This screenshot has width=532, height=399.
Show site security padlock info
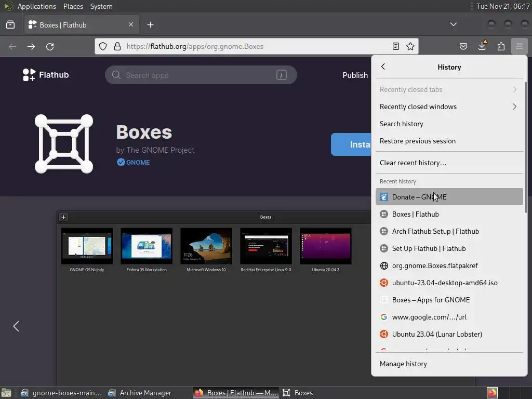coord(117,46)
